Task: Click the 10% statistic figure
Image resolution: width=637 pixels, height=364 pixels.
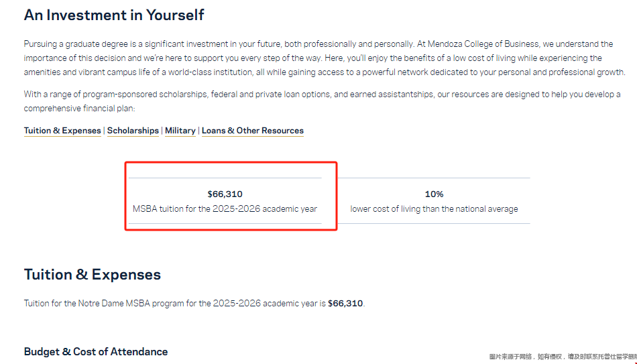Action: [434, 194]
